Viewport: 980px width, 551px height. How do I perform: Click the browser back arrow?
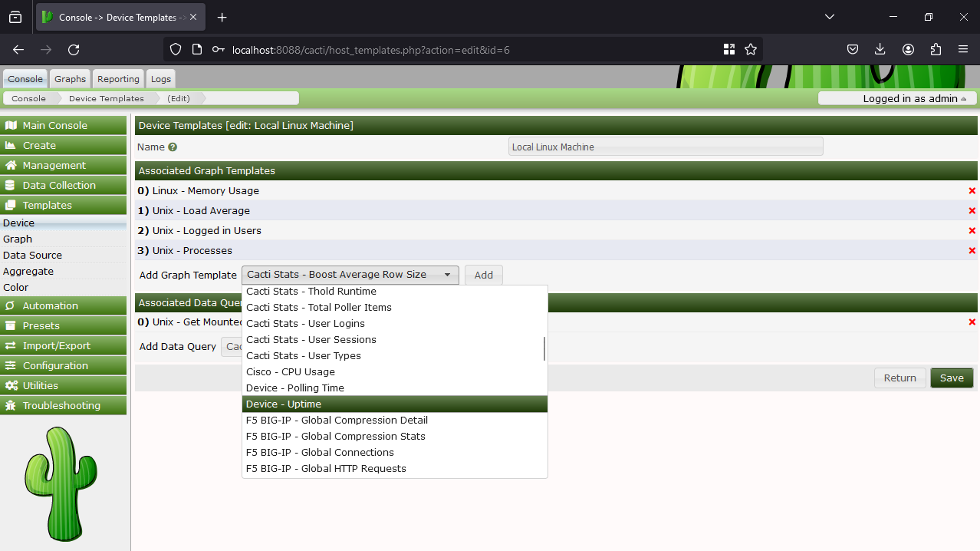click(18, 49)
